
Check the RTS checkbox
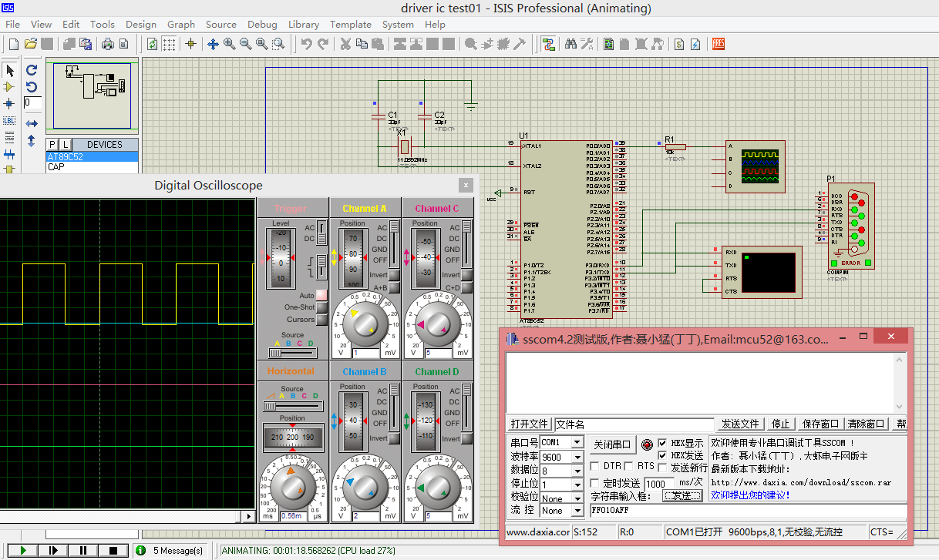[x=630, y=466]
